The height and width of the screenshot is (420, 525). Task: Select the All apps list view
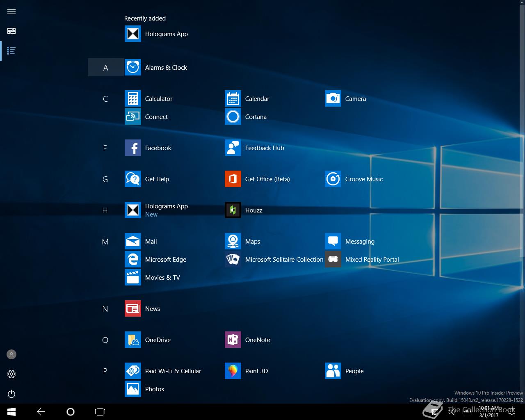point(11,51)
